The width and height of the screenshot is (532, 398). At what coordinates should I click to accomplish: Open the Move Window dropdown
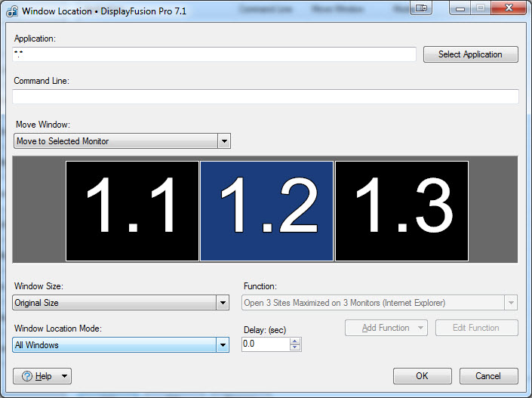(122, 141)
